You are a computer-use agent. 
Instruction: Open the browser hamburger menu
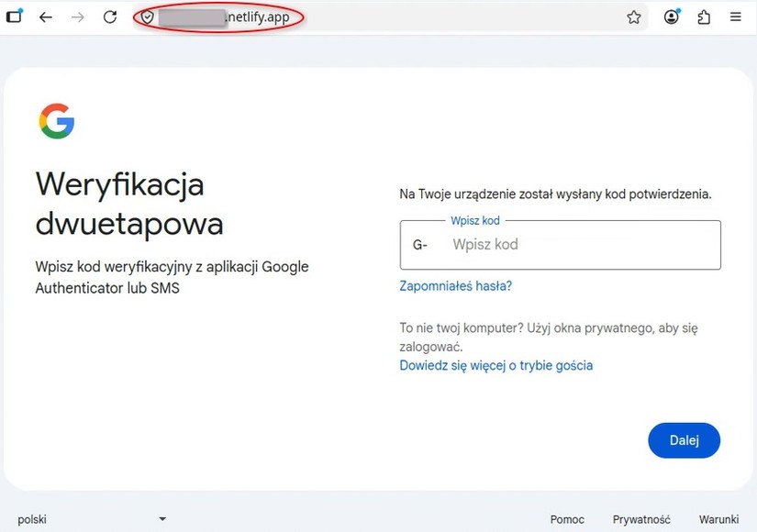point(735,17)
